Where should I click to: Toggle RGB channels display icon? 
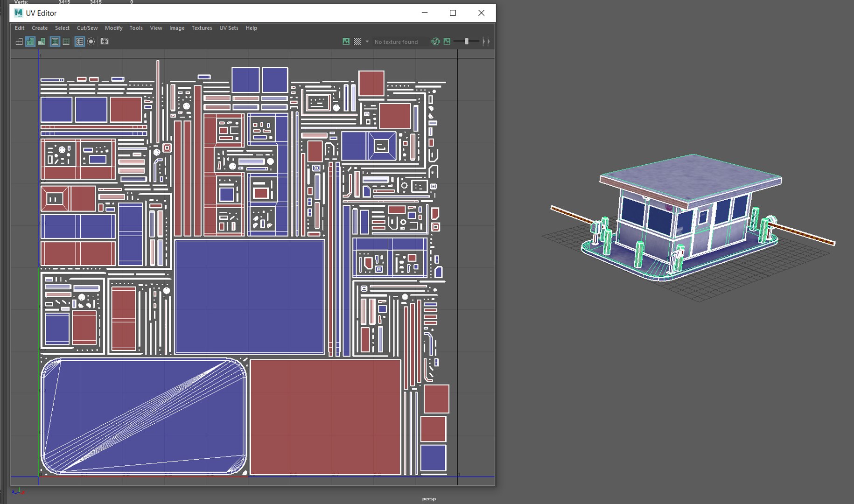435,42
